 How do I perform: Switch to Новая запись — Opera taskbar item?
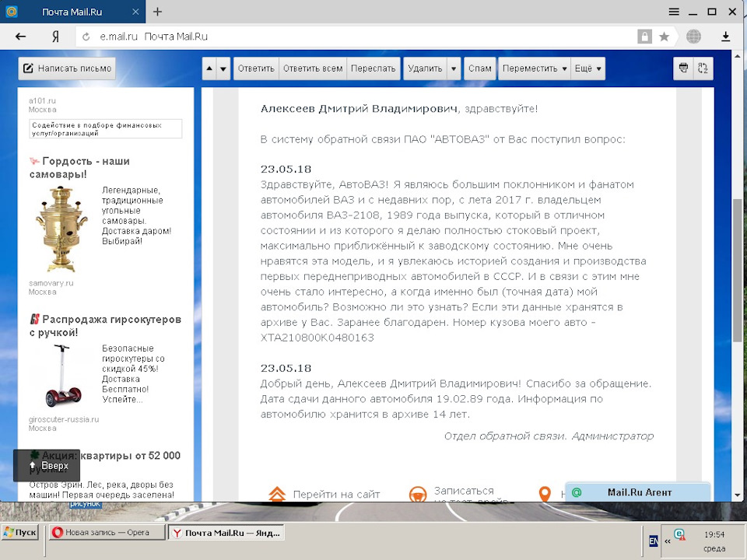click(107, 532)
